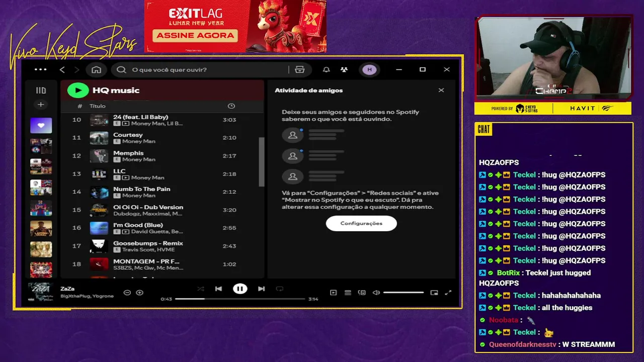The image size is (644, 362).
Task: Click the ExitLag ASSINE AGORA banner button
Action: (x=195, y=35)
